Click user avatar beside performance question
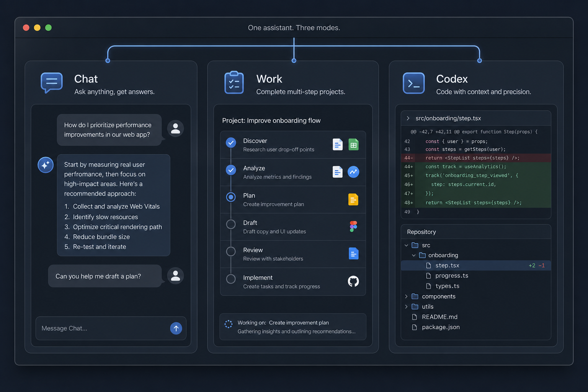This screenshot has width=588, height=392. pos(176,128)
